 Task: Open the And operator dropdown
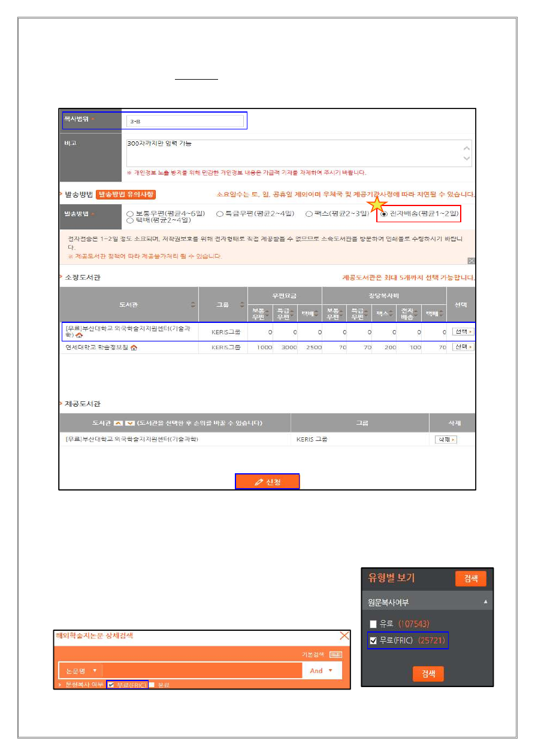322,671
